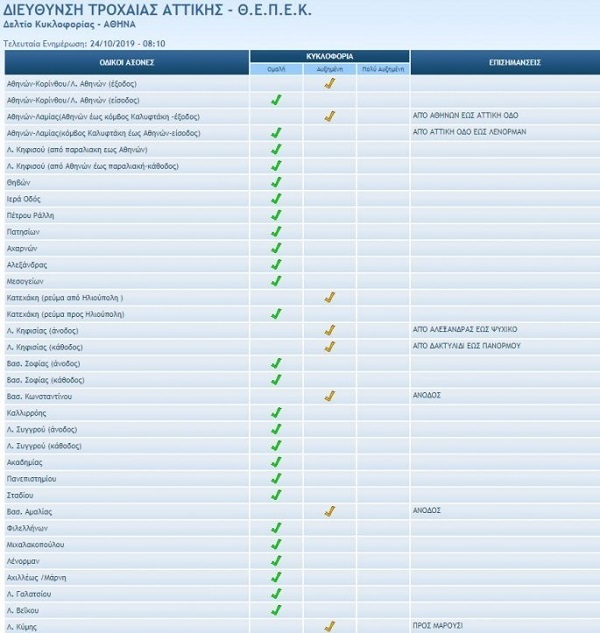The image size is (600, 633).
Task: Click the Πολύ αυξημένη sub-header
Action: pyautogui.click(x=382, y=70)
